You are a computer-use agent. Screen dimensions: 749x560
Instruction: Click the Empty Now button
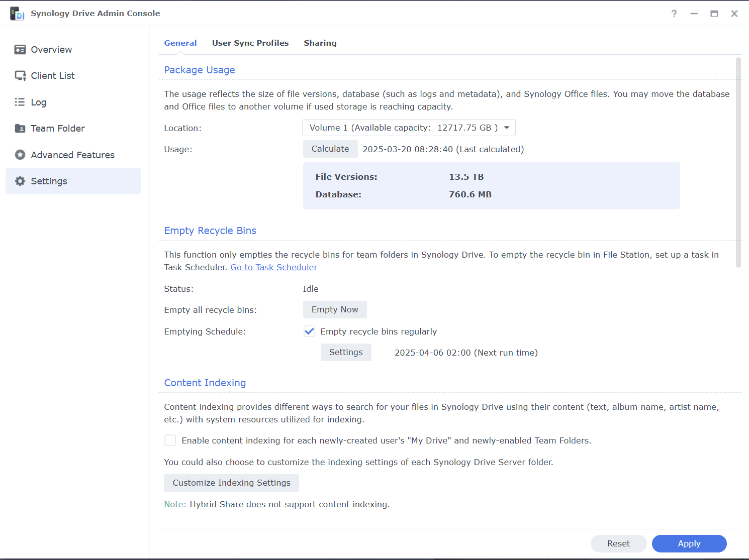335,310
